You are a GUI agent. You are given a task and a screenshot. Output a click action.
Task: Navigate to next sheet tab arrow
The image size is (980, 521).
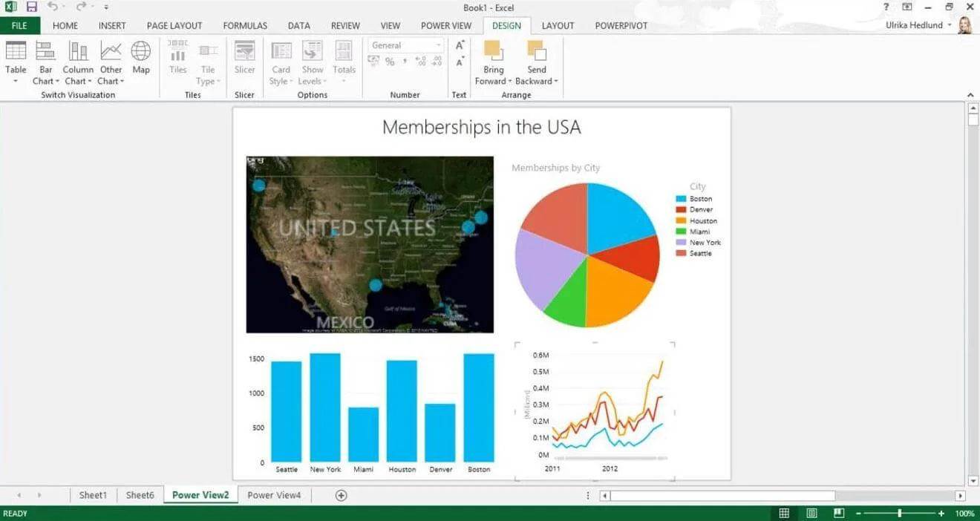39,495
